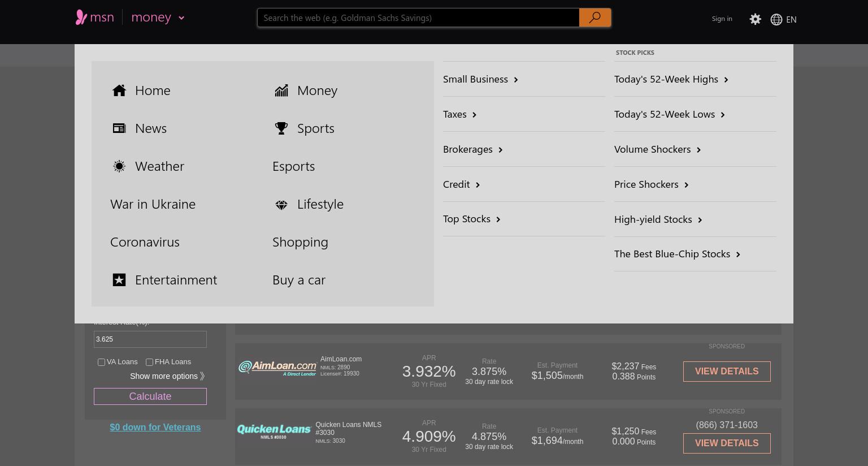The height and width of the screenshot is (466, 868).
Task: Open Today's 52-Week Lows chevron
Action: click(x=722, y=115)
